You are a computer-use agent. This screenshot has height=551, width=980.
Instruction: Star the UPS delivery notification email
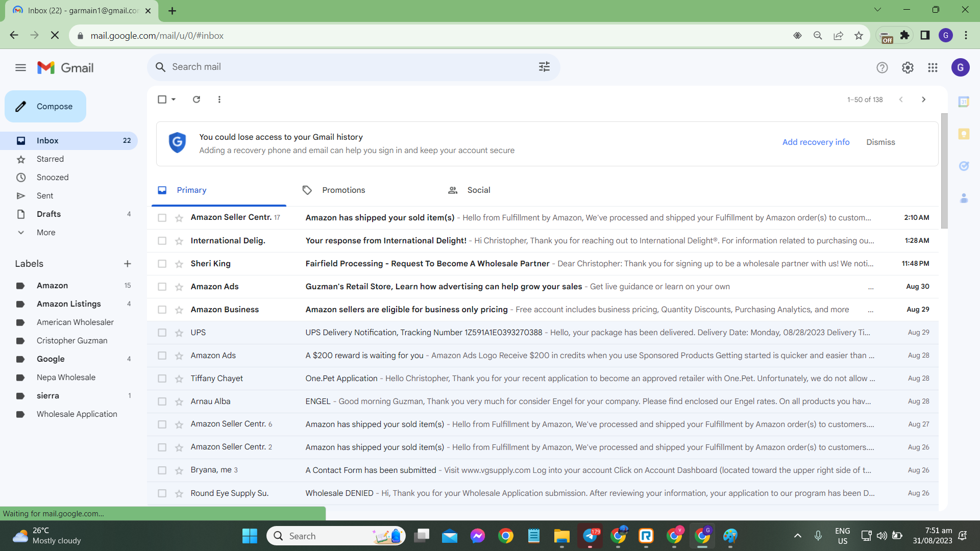179,333
